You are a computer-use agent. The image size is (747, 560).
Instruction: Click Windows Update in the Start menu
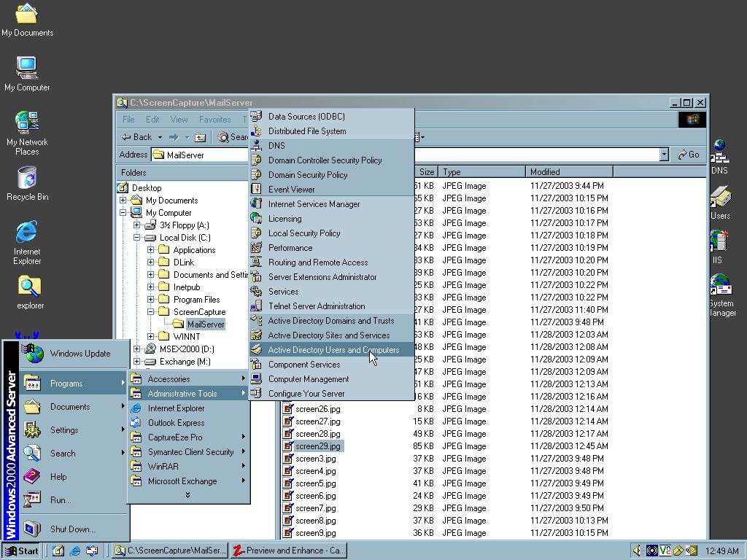[74, 354]
